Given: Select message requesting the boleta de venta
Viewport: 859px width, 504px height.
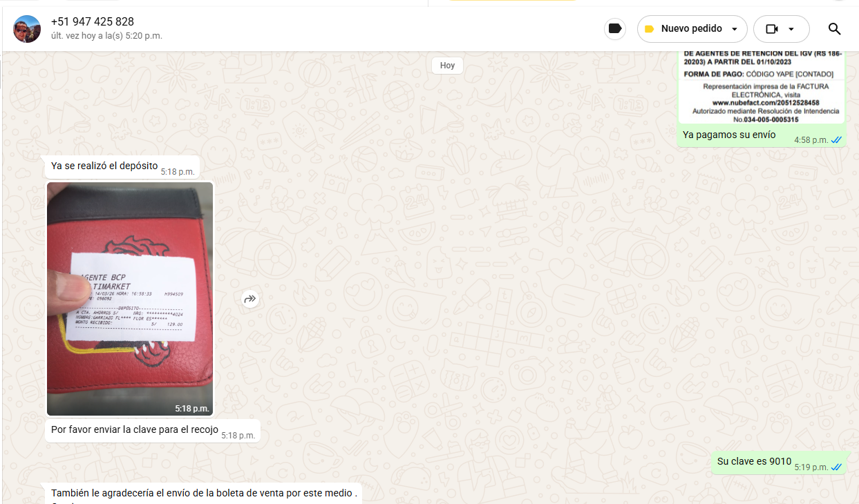Looking at the screenshot, I should click(204, 493).
